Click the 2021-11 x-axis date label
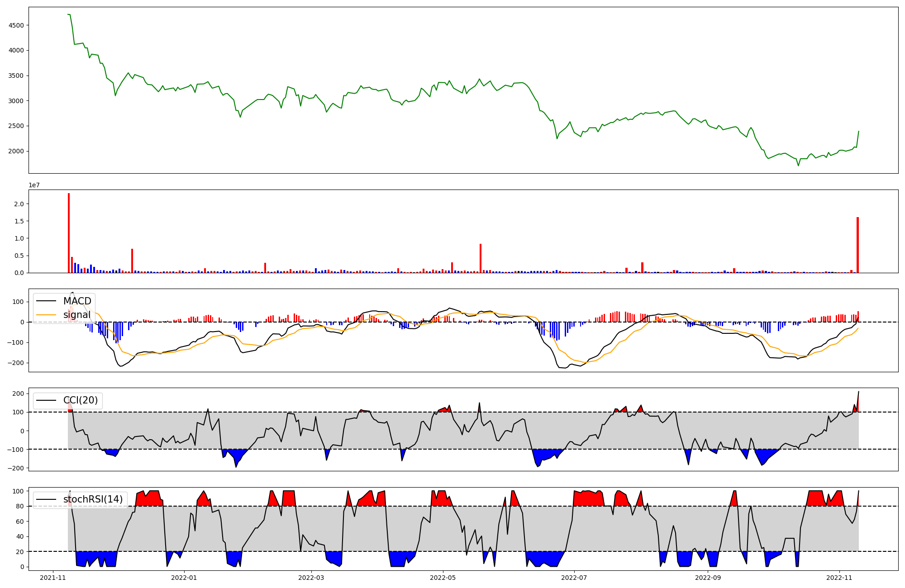905x588 pixels. 53,578
